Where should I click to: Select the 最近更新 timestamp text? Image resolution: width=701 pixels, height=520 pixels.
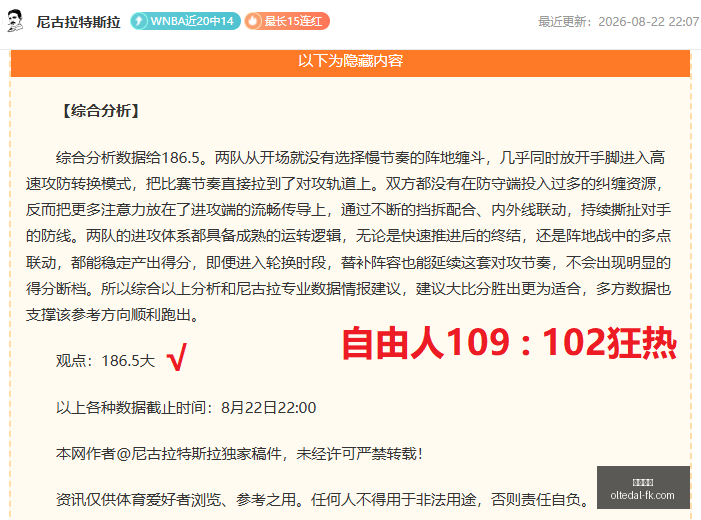(x=619, y=21)
